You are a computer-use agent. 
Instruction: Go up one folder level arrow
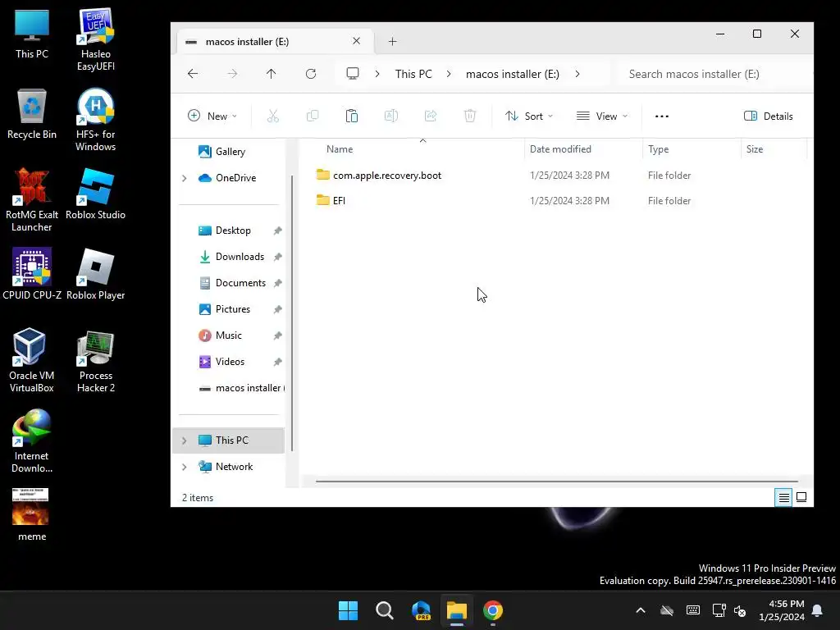[x=271, y=74]
